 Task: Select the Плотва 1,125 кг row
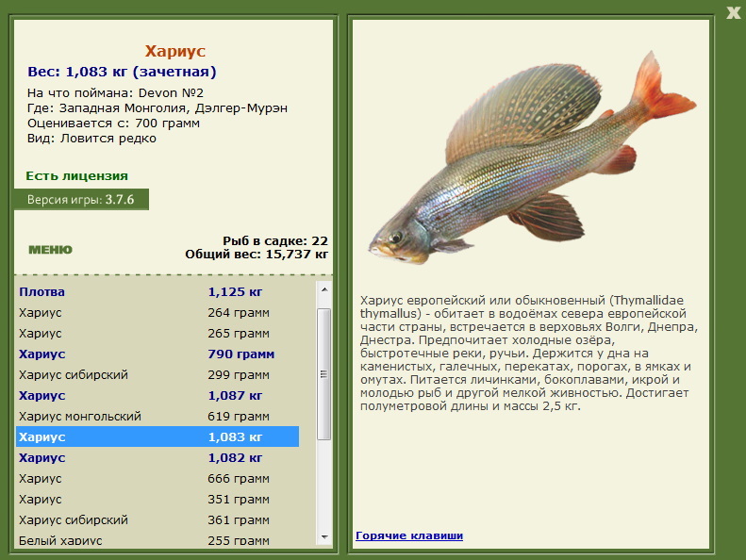tap(157, 291)
